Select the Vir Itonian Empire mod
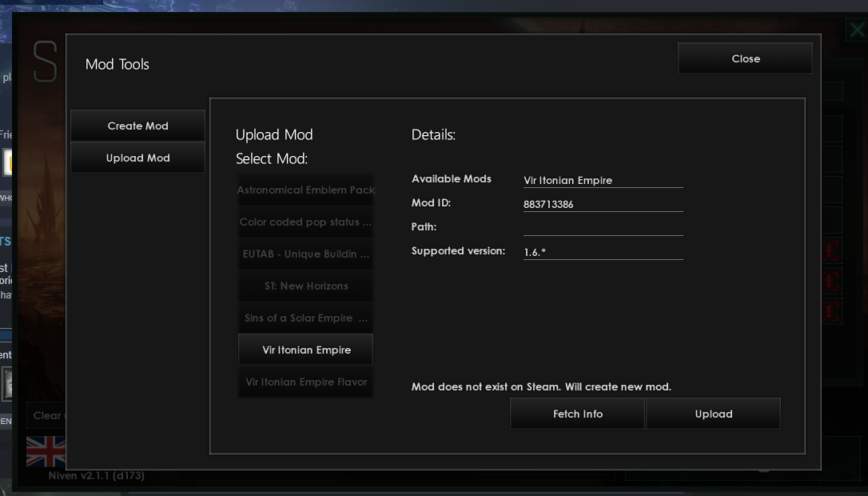This screenshot has width=868, height=496. point(305,350)
